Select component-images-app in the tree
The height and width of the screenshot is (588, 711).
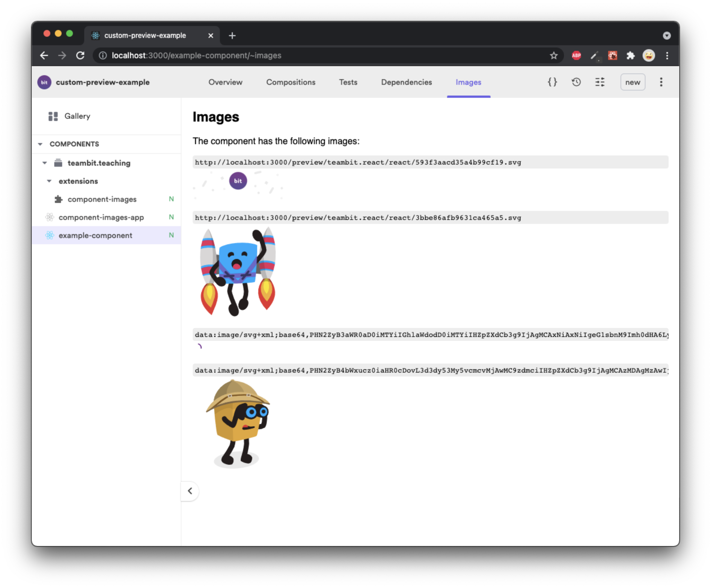pos(101,217)
